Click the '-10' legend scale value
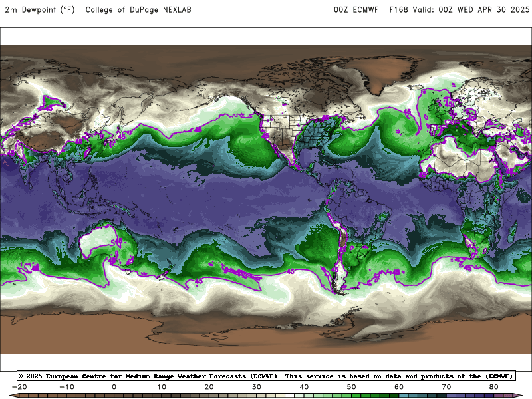Screen dimensions: 532x399 [x=66, y=387]
